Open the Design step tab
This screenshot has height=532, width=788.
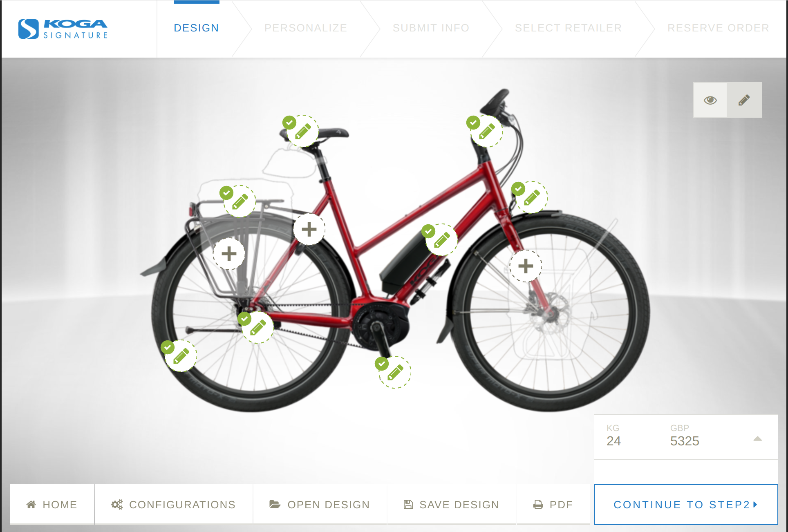tap(197, 28)
